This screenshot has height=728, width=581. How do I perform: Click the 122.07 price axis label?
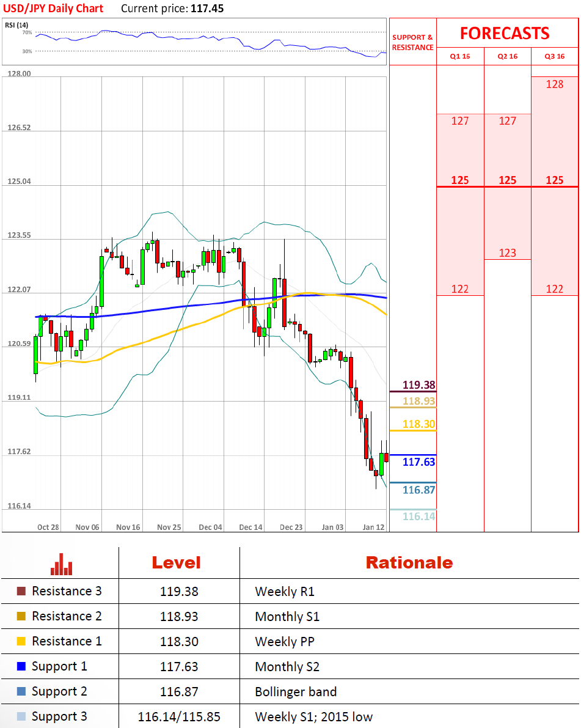[x=19, y=289]
